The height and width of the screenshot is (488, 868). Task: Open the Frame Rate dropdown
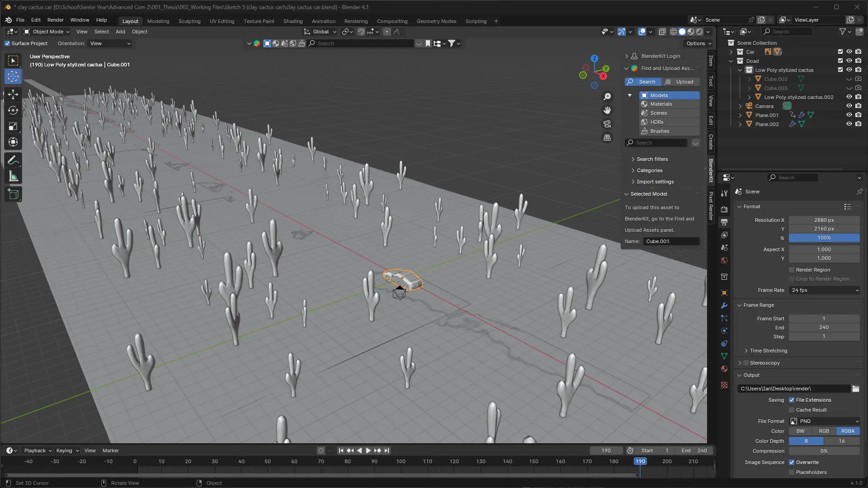click(x=824, y=290)
